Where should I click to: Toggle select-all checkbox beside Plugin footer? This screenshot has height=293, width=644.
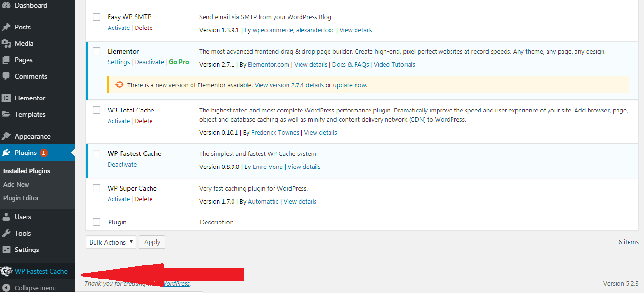coord(96,222)
